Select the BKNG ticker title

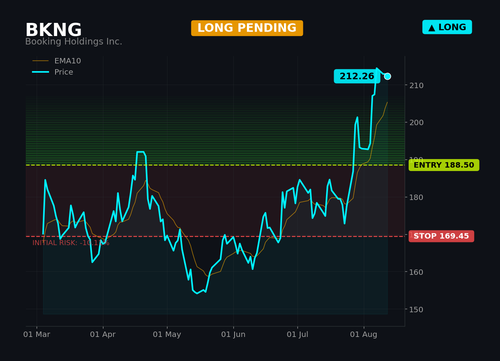click(x=54, y=30)
